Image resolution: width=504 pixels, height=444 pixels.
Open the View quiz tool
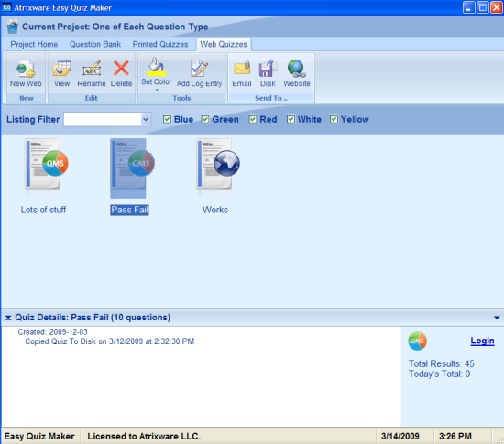tap(61, 73)
